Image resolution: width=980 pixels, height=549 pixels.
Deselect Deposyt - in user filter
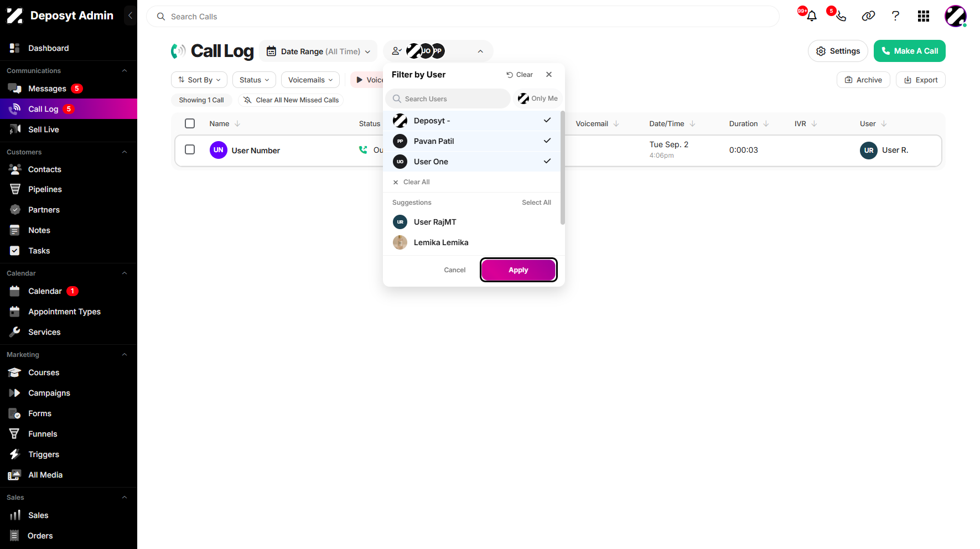click(472, 121)
